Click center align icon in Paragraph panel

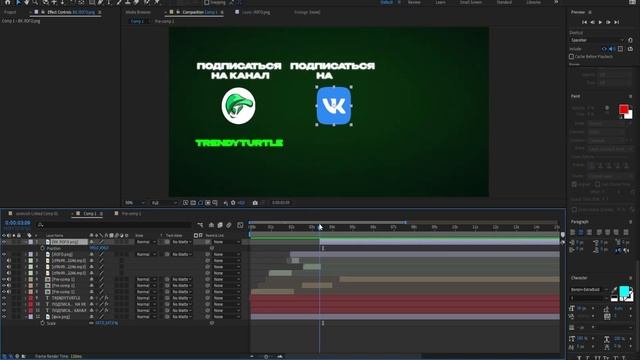tap(581, 232)
